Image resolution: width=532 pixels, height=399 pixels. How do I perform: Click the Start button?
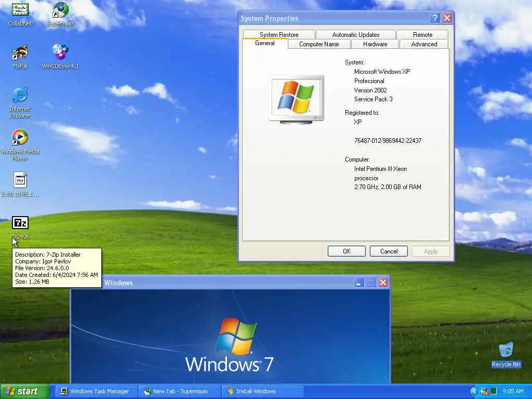25,391
